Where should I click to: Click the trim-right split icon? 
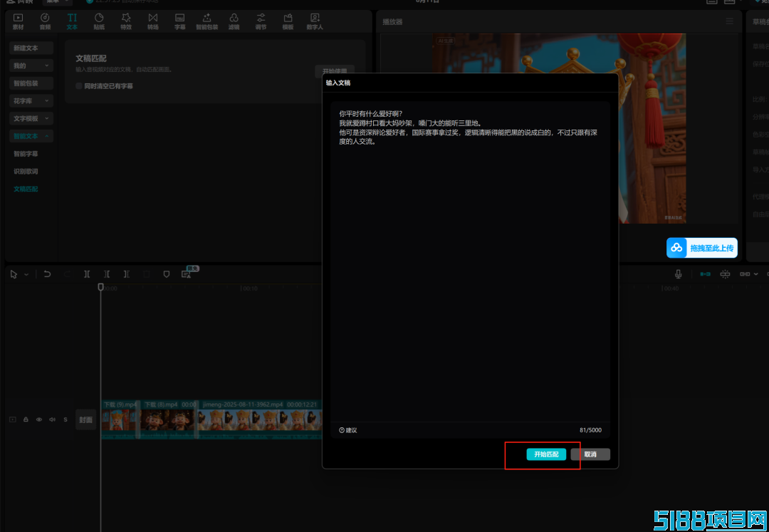click(x=127, y=274)
